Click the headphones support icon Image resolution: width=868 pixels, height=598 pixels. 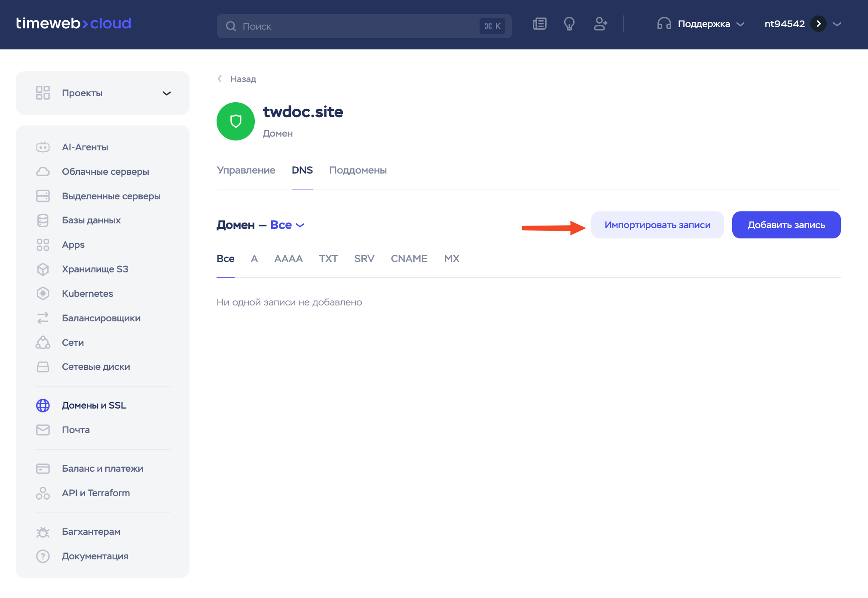coord(664,24)
